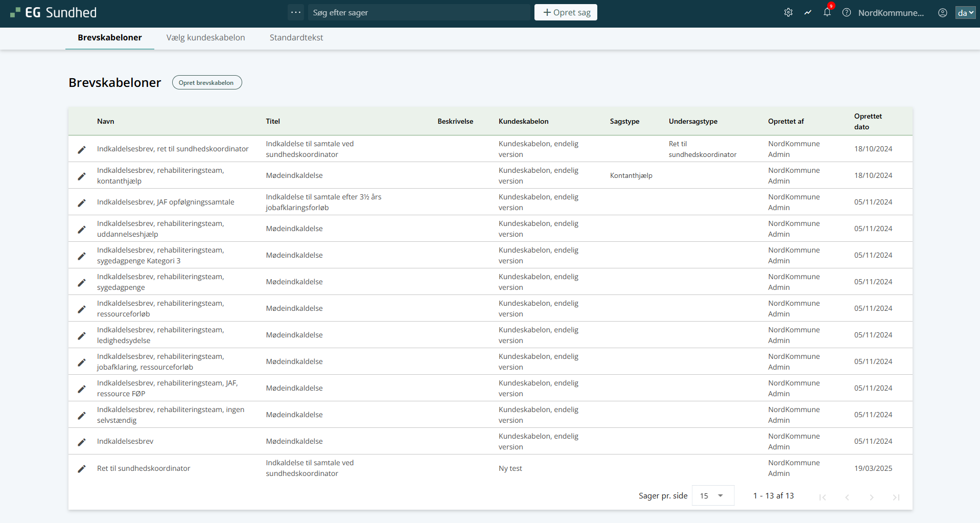The width and height of the screenshot is (980, 523).
Task: Open the statistics trend chart icon
Action: (x=808, y=13)
